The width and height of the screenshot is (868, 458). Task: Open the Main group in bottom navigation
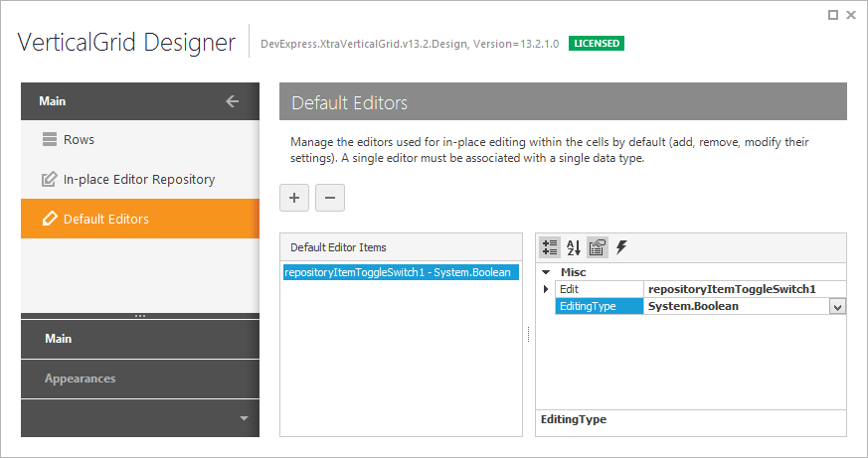pos(140,339)
